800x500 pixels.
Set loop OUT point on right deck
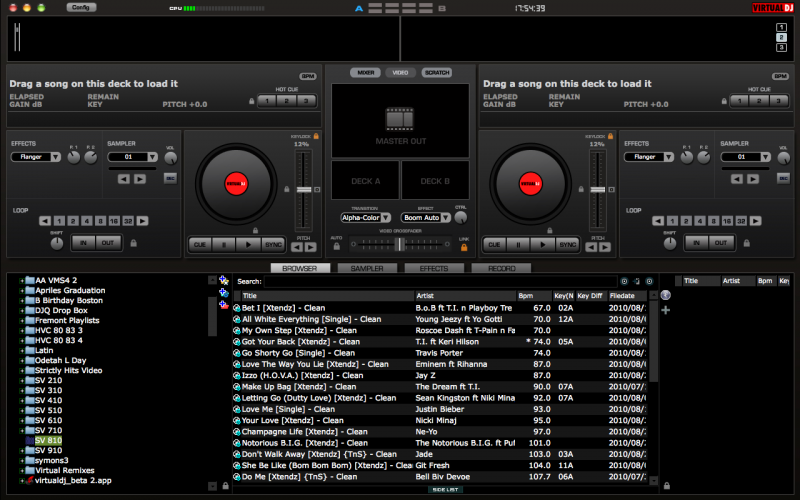click(x=720, y=243)
